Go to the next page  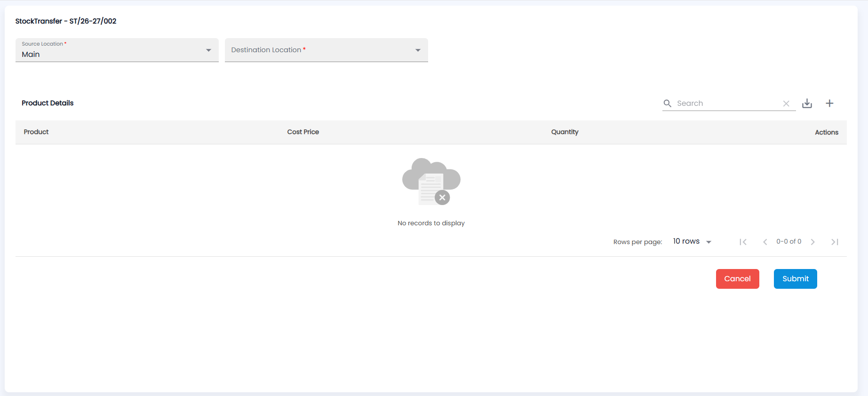pos(813,242)
